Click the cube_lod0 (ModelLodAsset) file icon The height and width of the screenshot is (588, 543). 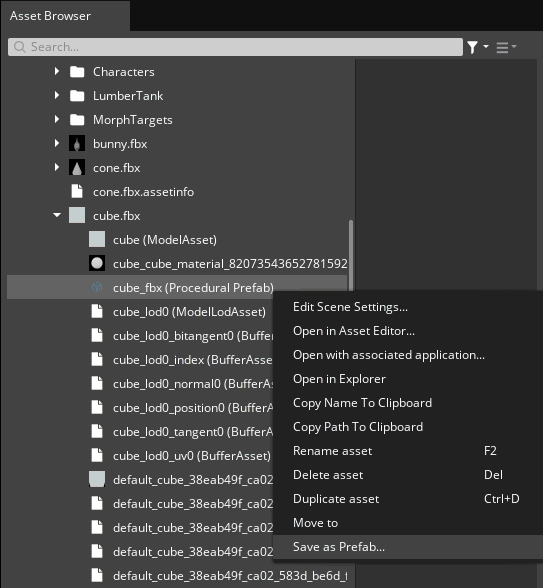(97, 312)
